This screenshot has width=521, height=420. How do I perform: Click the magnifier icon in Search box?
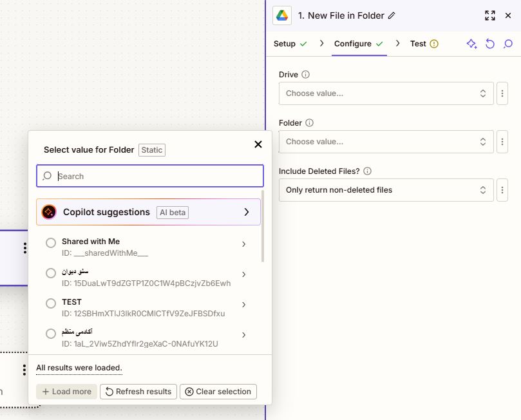click(47, 176)
